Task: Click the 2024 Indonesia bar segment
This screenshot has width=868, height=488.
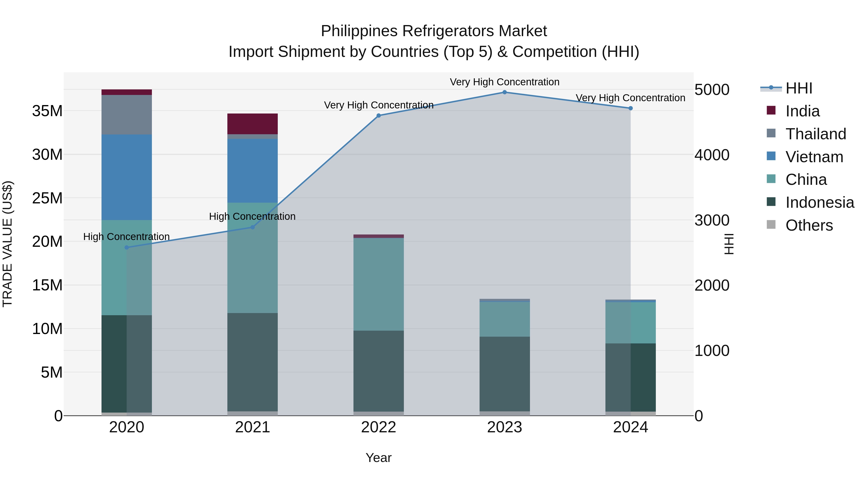Action: (631, 378)
